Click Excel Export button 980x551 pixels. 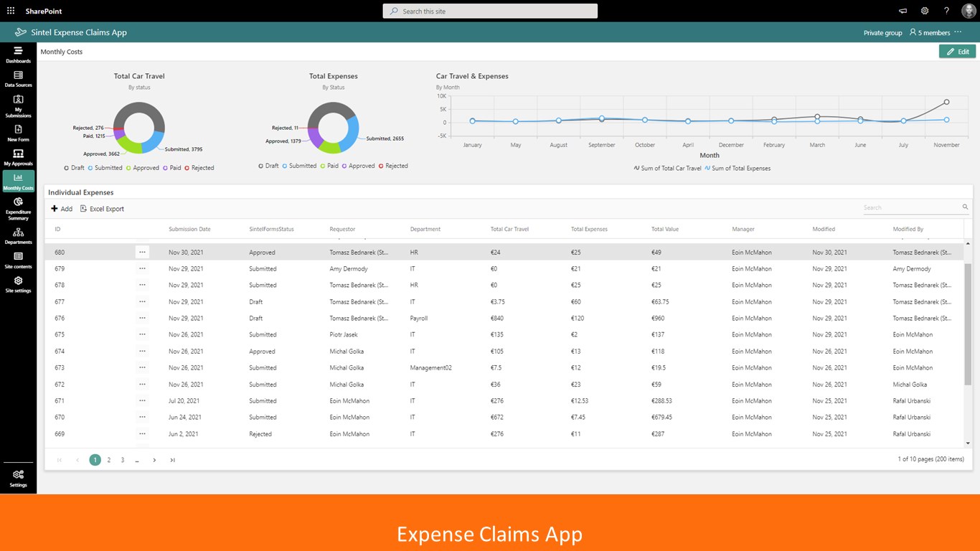pos(102,209)
